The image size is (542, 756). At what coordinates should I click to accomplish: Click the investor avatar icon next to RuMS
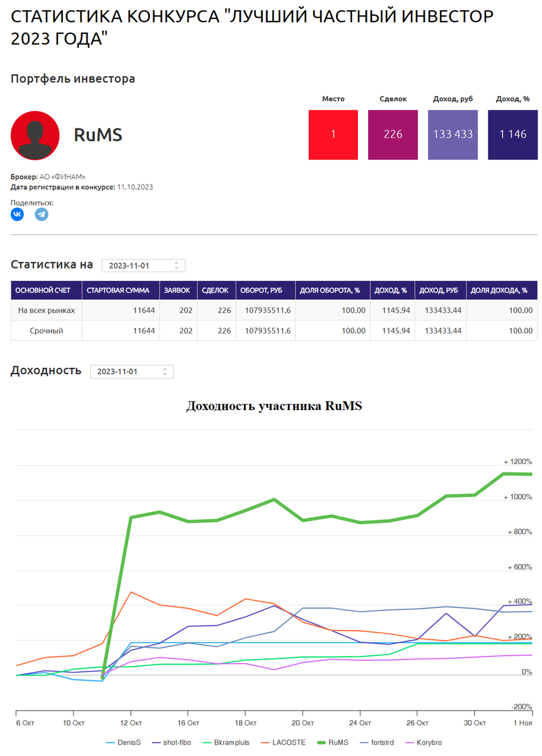(x=35, y=135)
